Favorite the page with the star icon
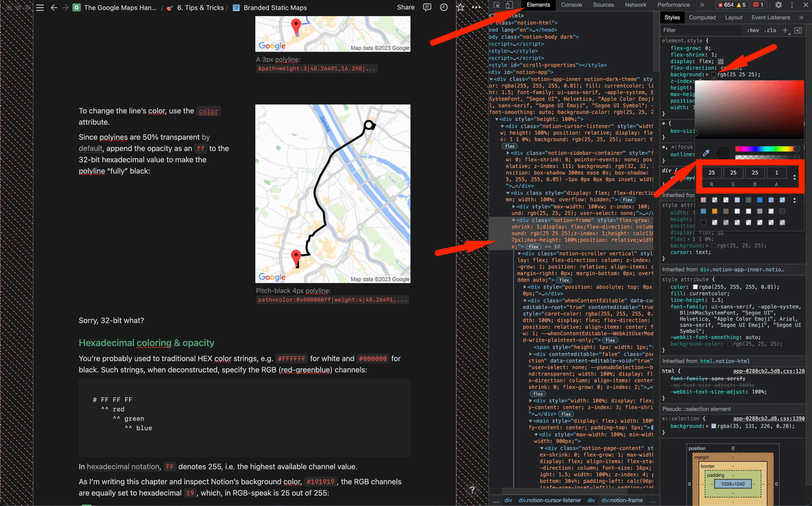812x506 pixels. (x=461, y=7)
